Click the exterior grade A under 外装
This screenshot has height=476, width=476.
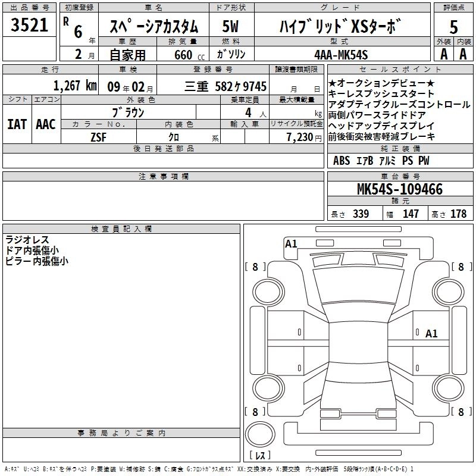(443, 54)
